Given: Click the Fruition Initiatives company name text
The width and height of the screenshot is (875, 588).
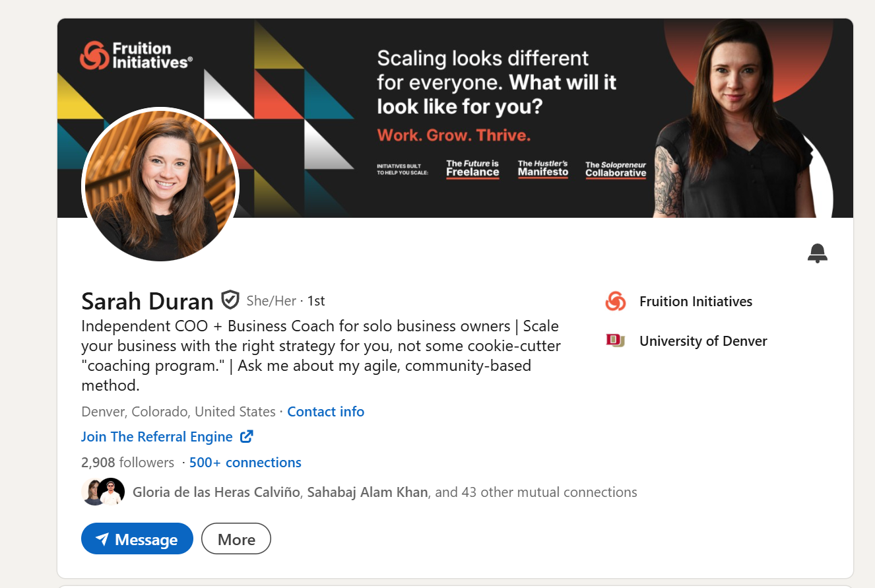Looking at the screenshot, I should pos(696,301).
